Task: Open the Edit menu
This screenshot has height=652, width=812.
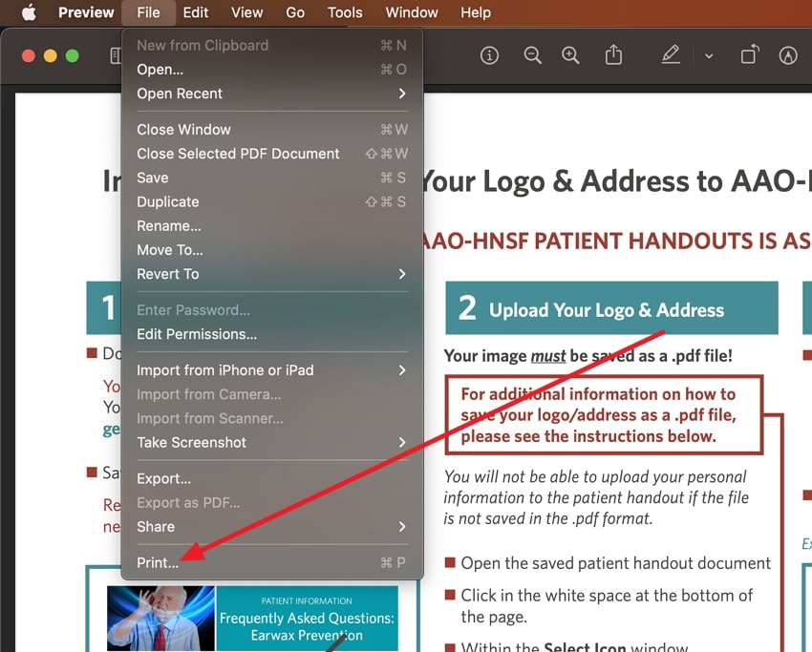Action: [x=195, y=12]
